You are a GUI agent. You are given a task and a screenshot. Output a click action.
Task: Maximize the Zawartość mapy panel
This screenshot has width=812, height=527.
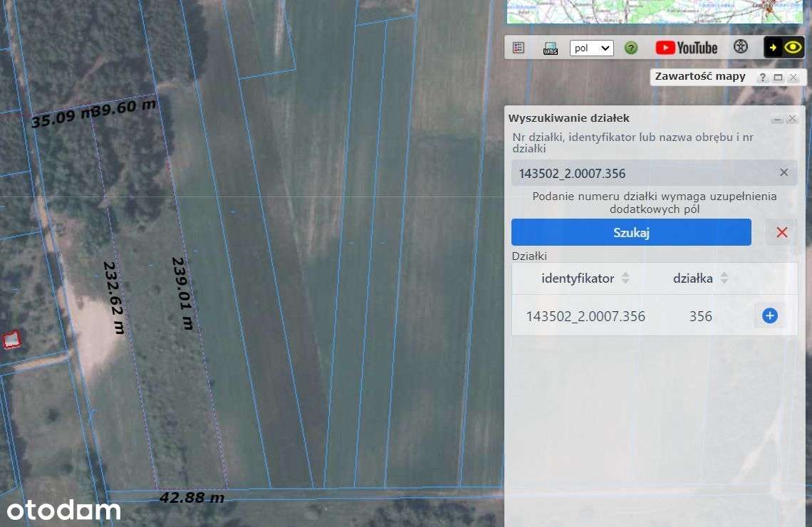coord(778,78)
